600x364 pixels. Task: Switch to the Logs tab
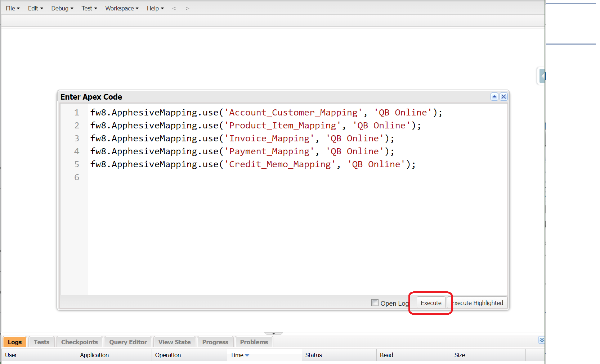pyautogui.click(x=15, y=342)
